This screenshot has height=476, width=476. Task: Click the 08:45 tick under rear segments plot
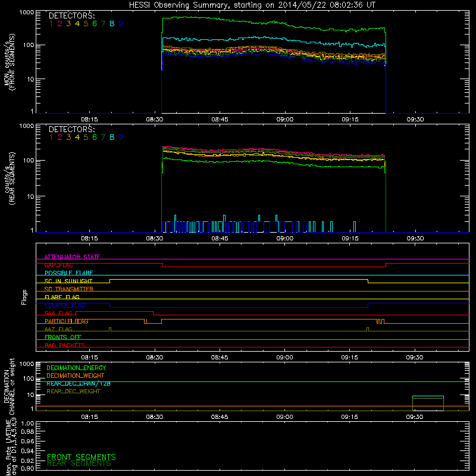pos(220,239)
